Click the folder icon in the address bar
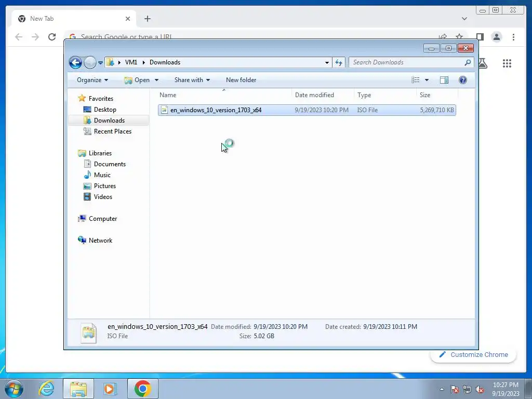 [110, 62]
